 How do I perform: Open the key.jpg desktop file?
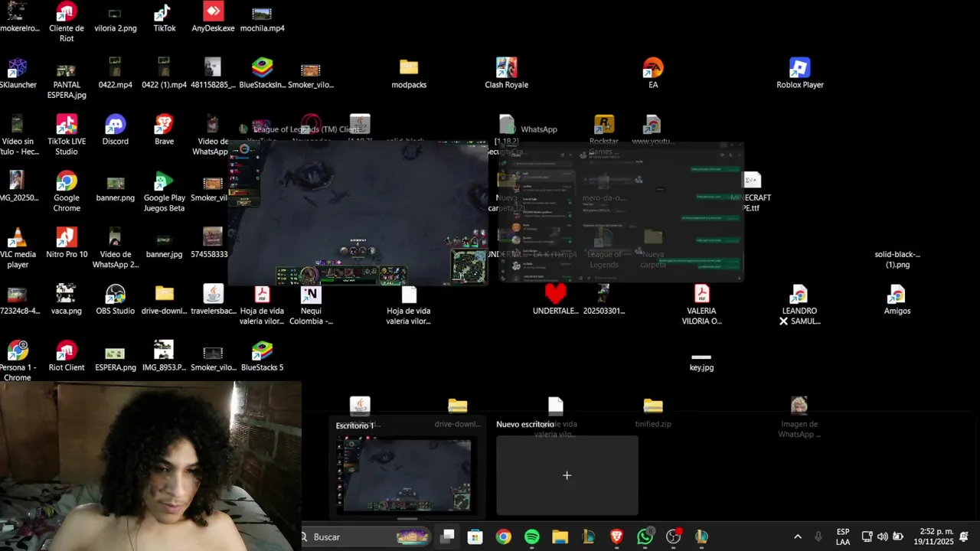tap(701, 362)
